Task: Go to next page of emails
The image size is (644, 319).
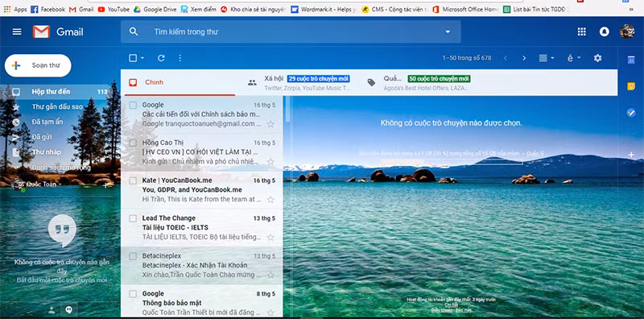Action: (524, 58)
